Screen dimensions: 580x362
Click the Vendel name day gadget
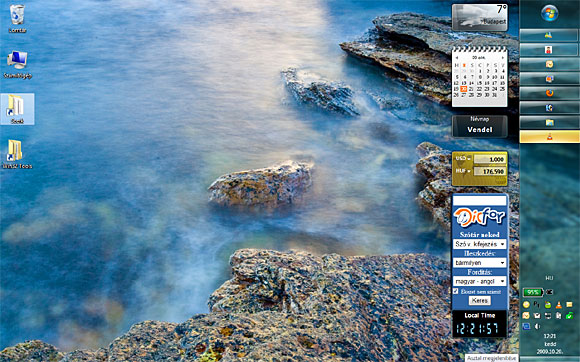(480, 126)
